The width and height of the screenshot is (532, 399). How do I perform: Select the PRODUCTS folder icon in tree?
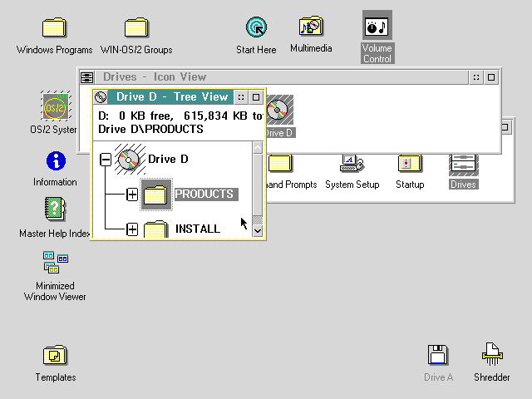click(x=156, y=195)
